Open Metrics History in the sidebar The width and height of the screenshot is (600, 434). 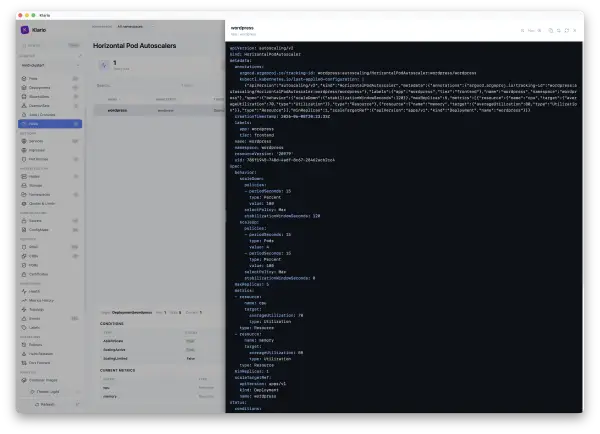coord(50,301)
